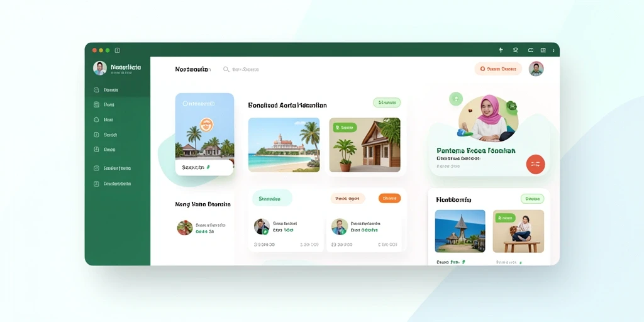Image resolution: width=644 pixels, height=322 pixels.
Task: Click the orange round badge on blue card
Action: [206, 125]
